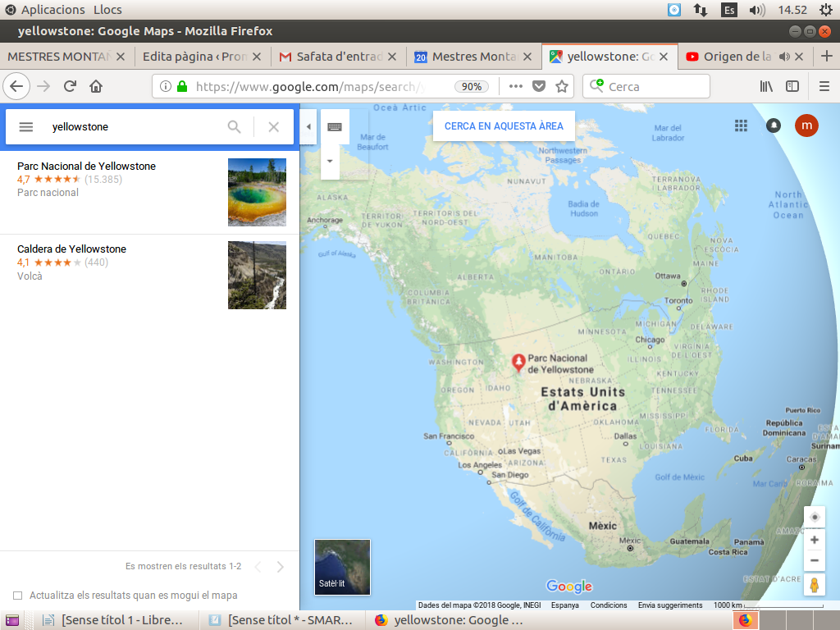Open the 14.52 clock menu
The image size is (840, 630).
[792, 10]
